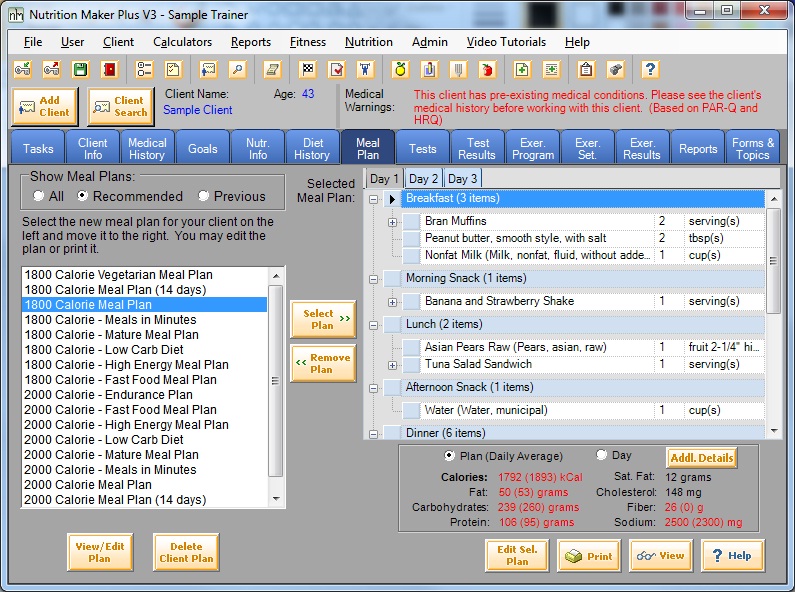The height and width of the screenshot is (592, 795).
Task: Click the Add Client button
Action: coord(45,106)
